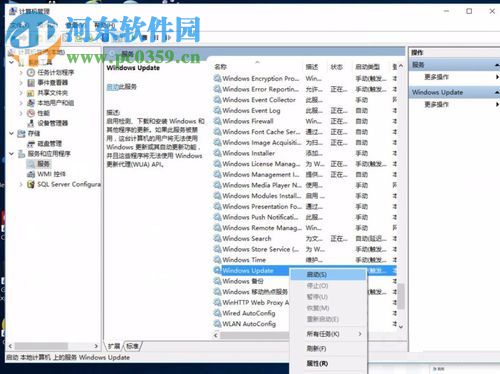Click the Disk Management (磁盘管理) tree icon

click(31, 144)
